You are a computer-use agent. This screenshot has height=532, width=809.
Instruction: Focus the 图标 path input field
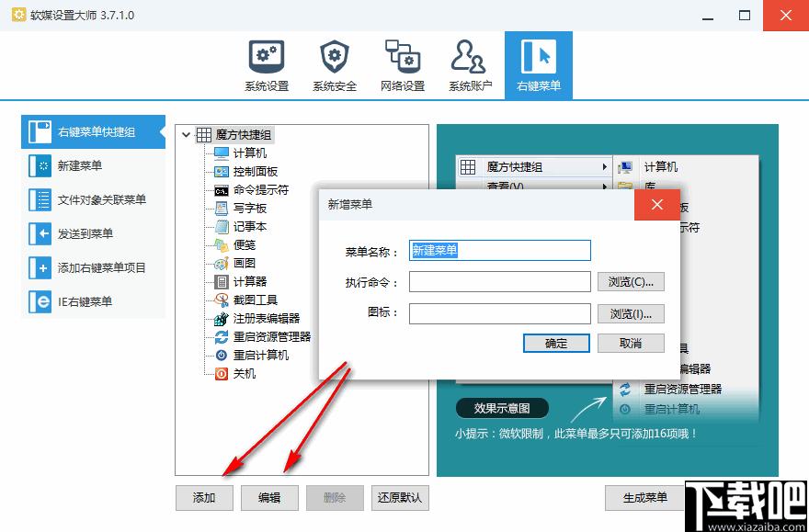pos(499,314)
